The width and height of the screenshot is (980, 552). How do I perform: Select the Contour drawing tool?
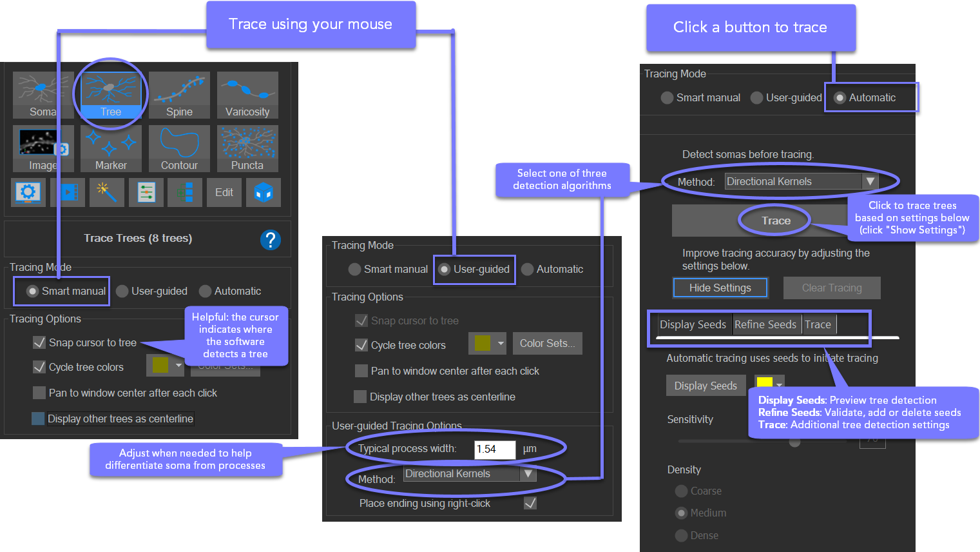coord(179,148)
